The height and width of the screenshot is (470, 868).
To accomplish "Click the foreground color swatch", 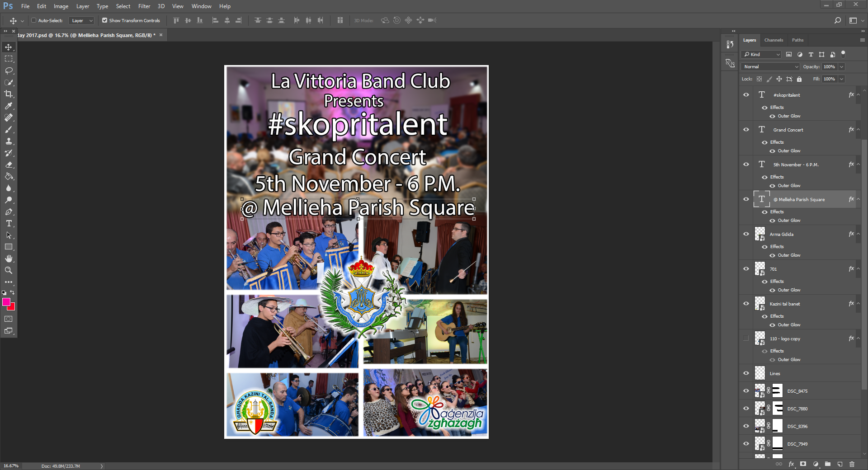I will point(6,302).
